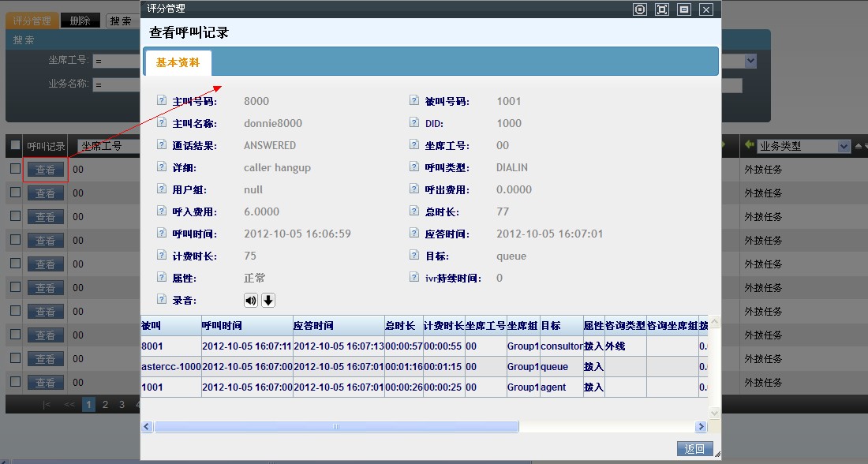Check the first row's checkbox
Image resolution: width=868 pixels, height=464 pixels.
pos(15,169)
